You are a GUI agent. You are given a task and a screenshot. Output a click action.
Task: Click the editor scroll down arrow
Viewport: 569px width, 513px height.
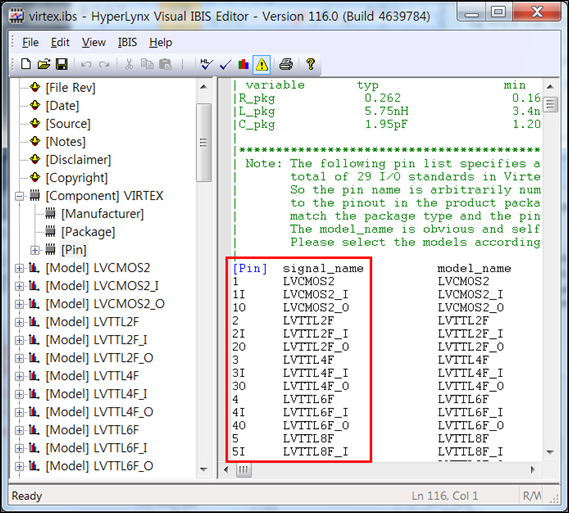click(550, 452)
